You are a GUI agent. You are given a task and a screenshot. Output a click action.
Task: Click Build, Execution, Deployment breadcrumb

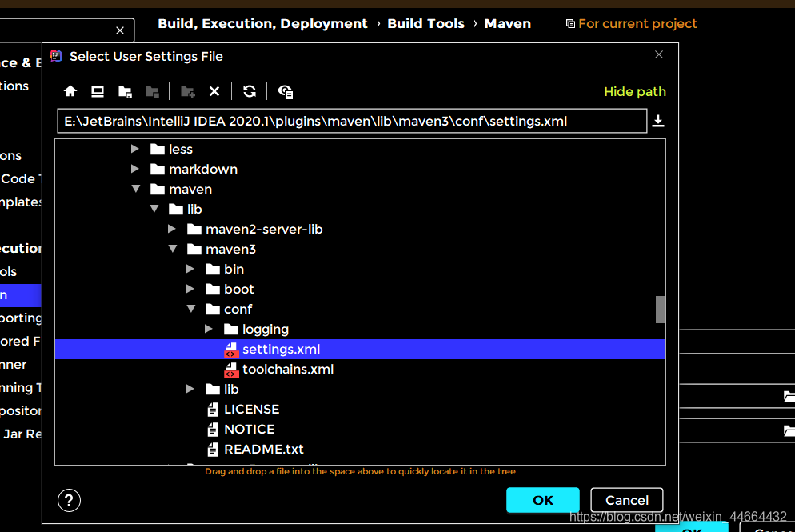click(262, 24)
